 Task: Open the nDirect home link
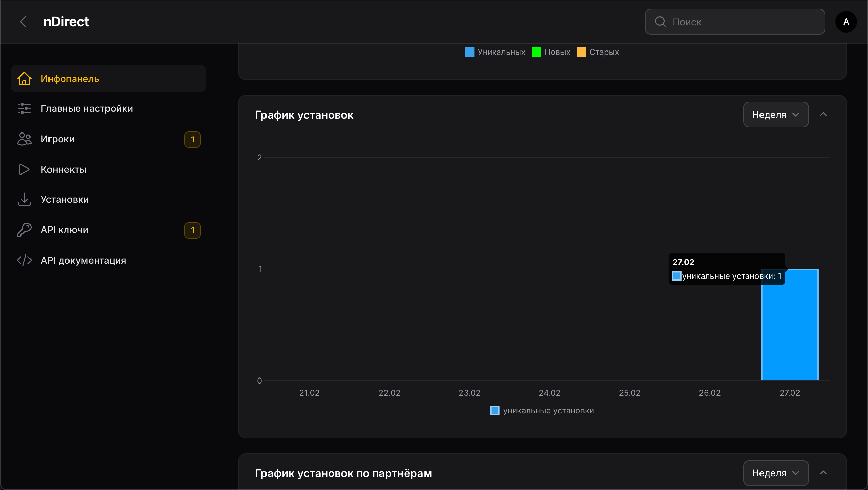(66, 22)
